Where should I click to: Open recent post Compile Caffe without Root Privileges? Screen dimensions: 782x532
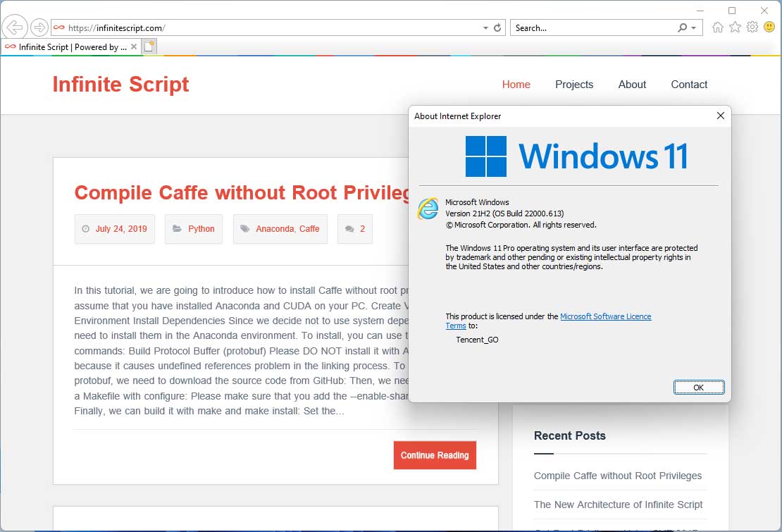617,476
